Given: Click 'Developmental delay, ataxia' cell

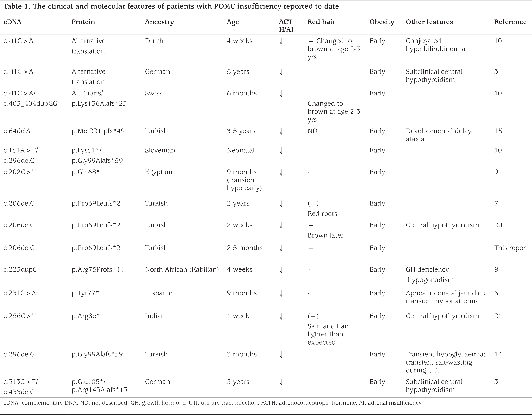Looking at the screenshot, I should coord(439,135).
